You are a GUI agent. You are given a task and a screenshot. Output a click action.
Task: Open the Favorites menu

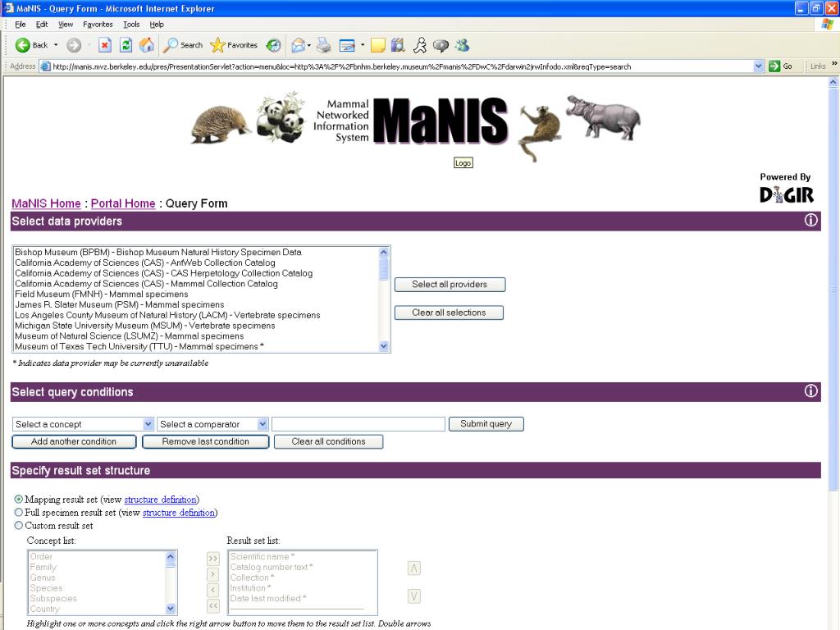98,24
